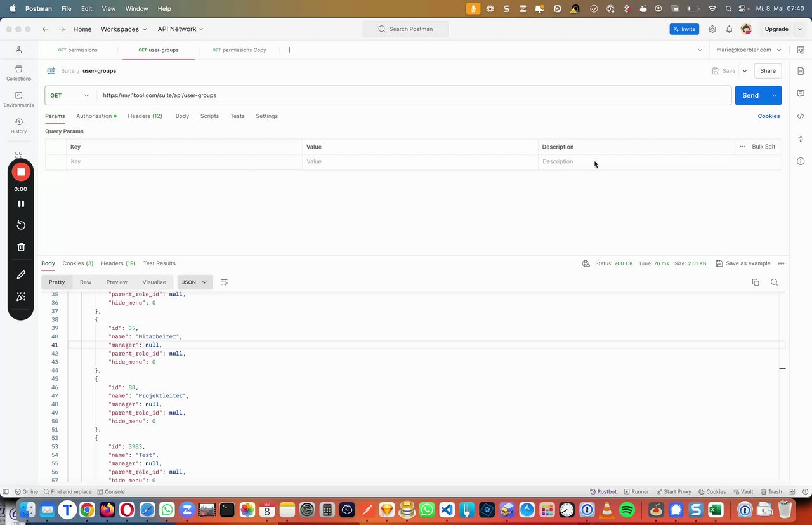Open the Headers (12) request tab
This screenshot has height=525, width=812.
coord(145,116)
